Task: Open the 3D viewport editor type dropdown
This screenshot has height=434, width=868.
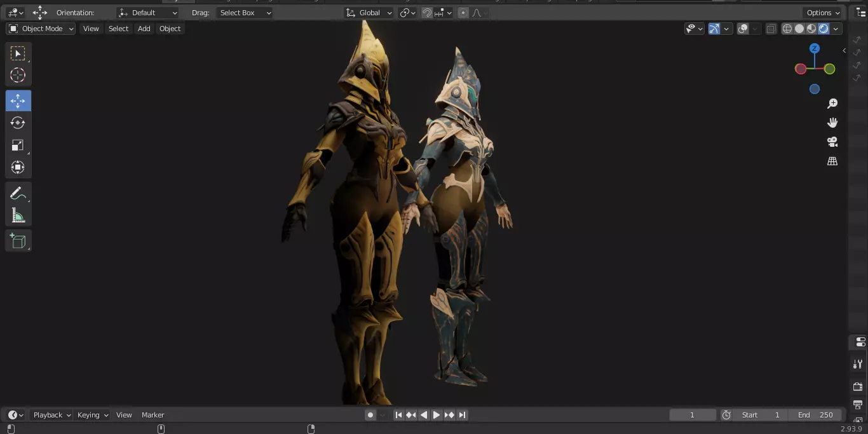Action: 16,13
